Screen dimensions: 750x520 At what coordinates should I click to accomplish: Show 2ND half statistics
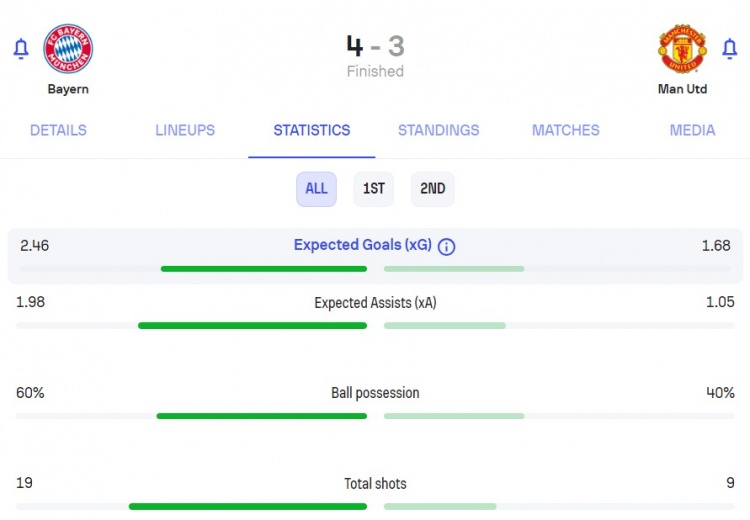click(x=432, y=189)
